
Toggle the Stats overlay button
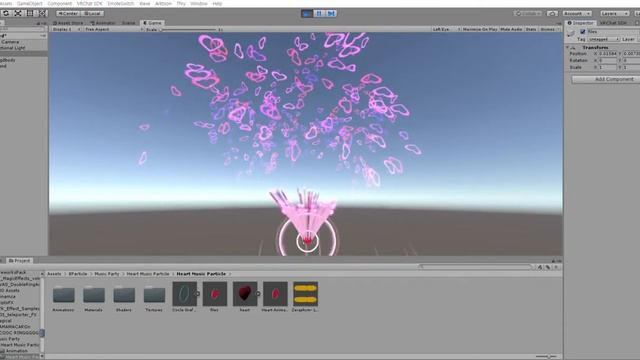tap(531, 29)
